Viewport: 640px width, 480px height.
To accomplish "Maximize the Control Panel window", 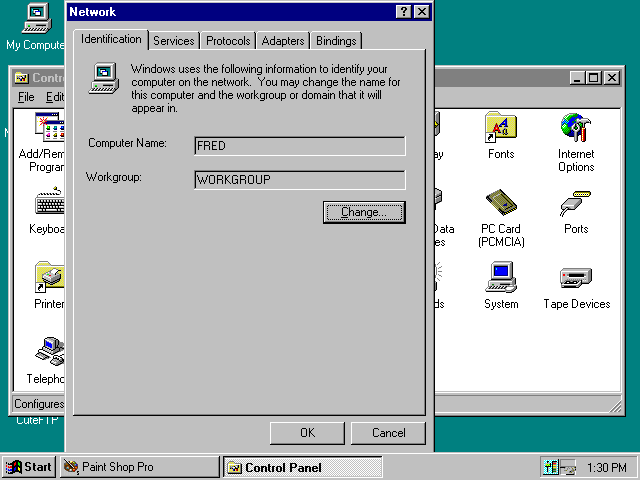I will [593, 78].
